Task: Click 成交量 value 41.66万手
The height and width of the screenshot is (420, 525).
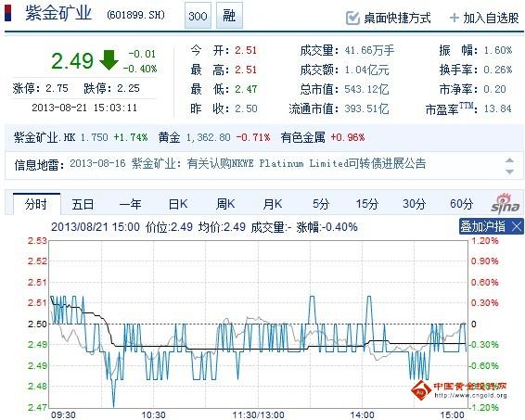Action: pyautogui.click(x=369, y=51)
